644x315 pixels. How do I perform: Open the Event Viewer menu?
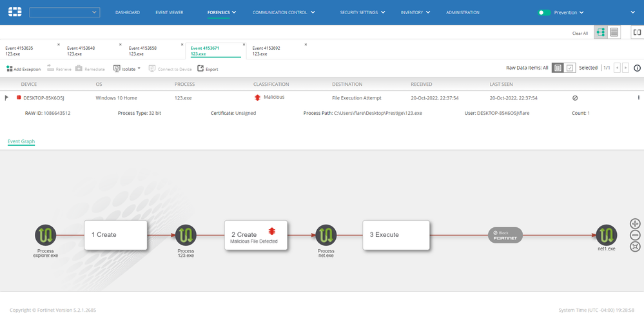click(x=169, y=13)
